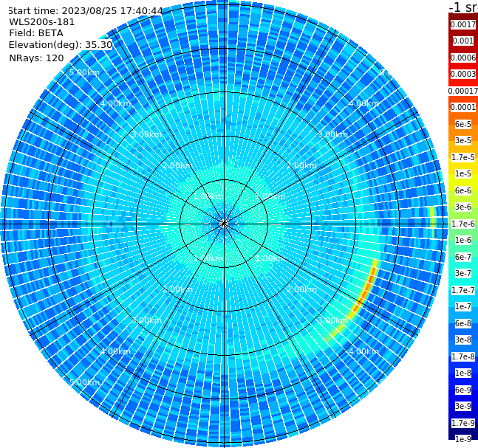The width and height of the screenshot is (478, 448).
Task: Click the 6e-6 colorbar label
Action: pos(463,190)
